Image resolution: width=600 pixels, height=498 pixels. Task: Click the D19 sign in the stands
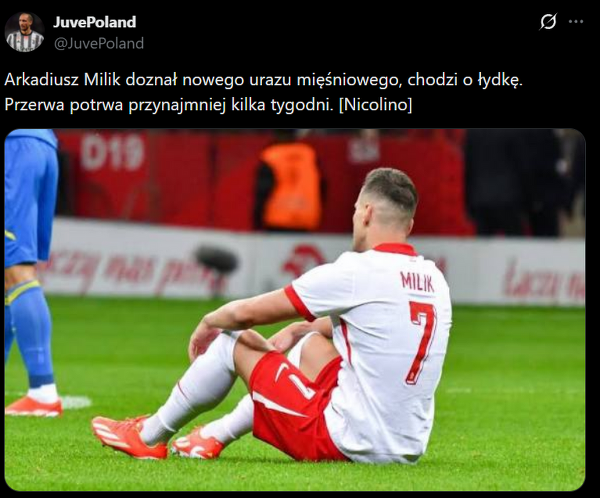(x=112, y=152)
